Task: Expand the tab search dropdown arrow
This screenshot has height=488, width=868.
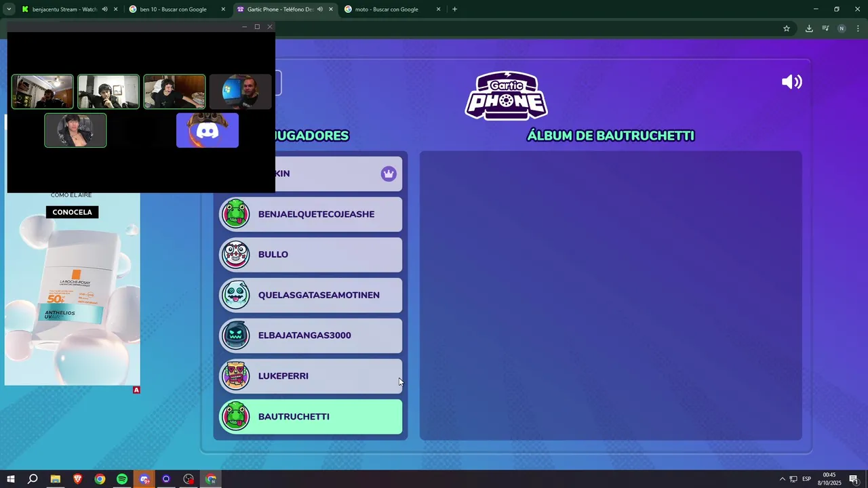Action: (x=9, y=9)
